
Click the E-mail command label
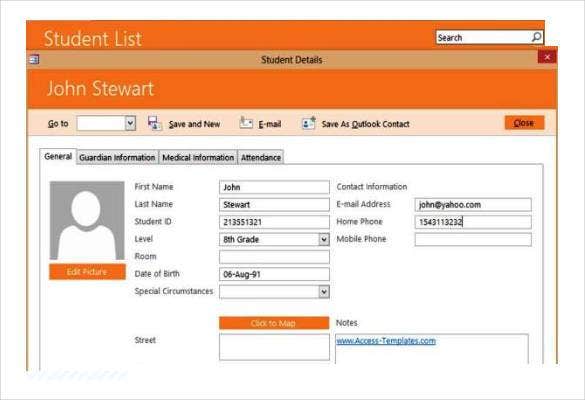pyautogui.click(x=270, y=124)
